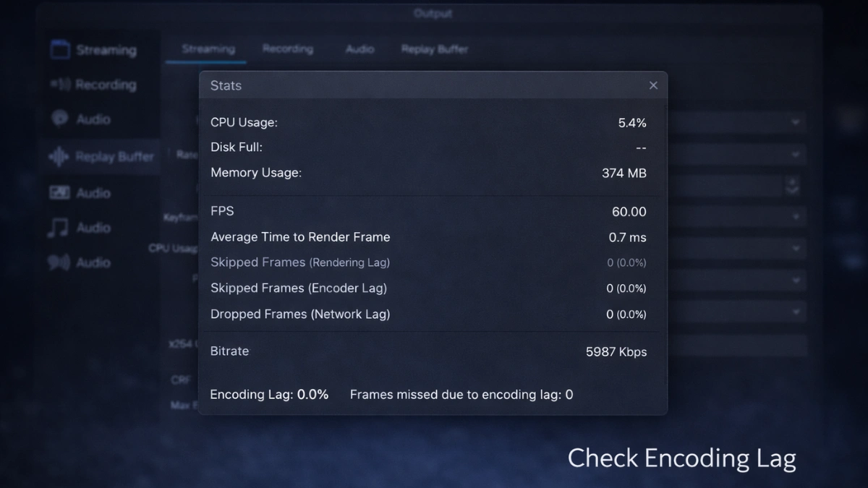Toggle the Skipped Frames (Rendering Lag) stat
Viewport: 868px width, 488px height.
[299, 262]
